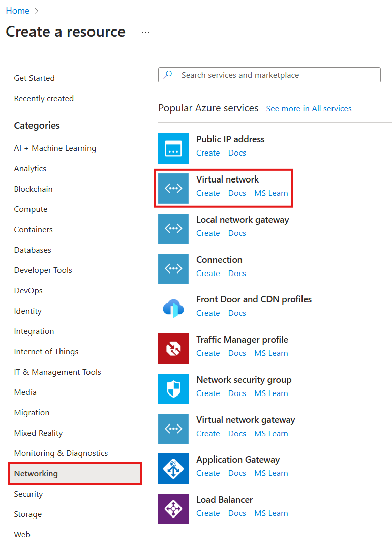Screen dimensions: 392x547
Task: Click the Application Gateway icon
Action: point(173,469)
